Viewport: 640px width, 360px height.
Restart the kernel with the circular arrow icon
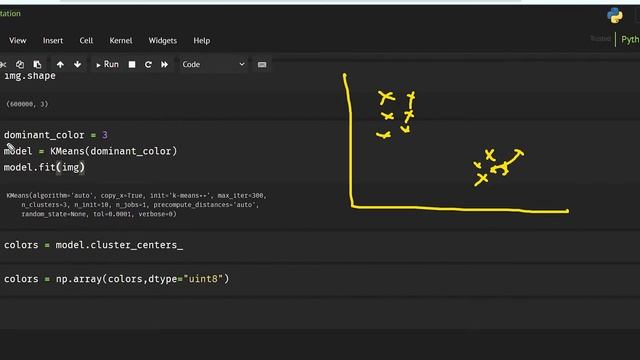point(148,64)
